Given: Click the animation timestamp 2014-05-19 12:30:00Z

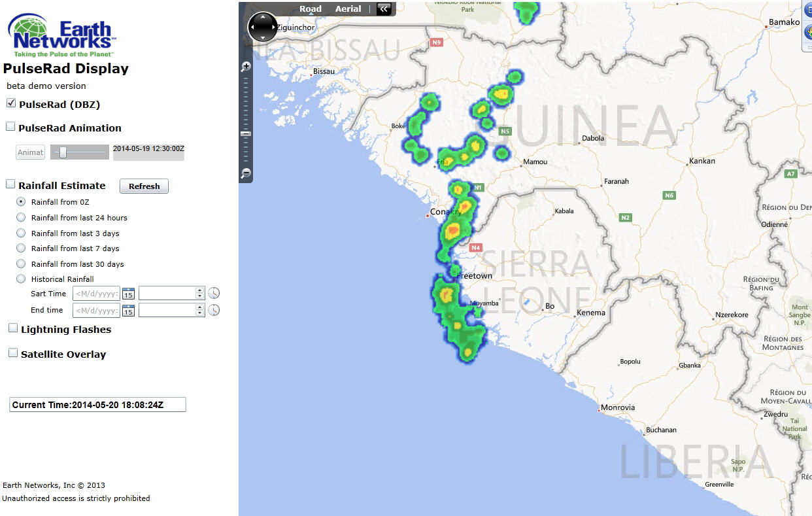Looking at the screenshot, I should pyautogui.click(x=148, y=148).
